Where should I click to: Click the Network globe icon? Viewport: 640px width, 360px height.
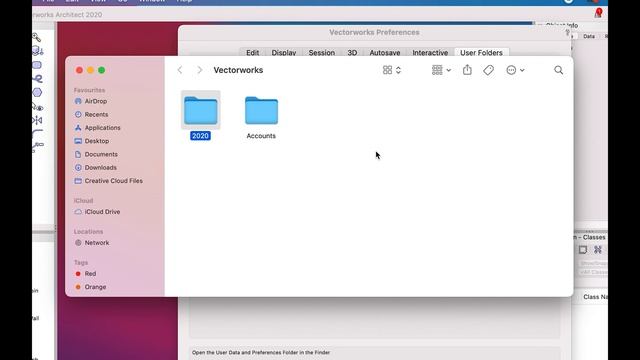click(x=78, y=243)
